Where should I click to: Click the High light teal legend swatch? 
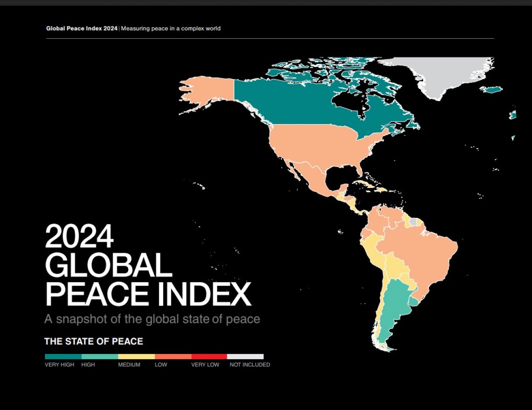(x=100, y=357)
